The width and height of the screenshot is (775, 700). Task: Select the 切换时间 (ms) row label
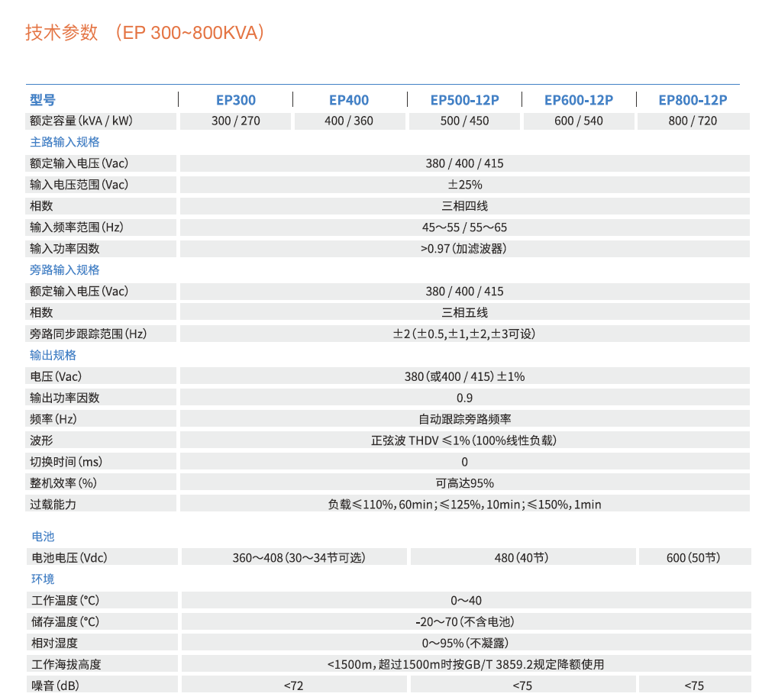(66, 462)
